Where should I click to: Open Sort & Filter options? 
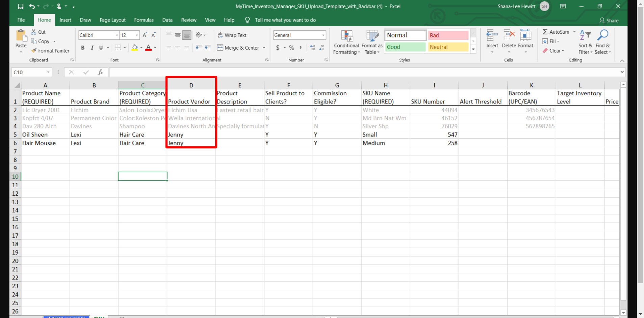tap(585, 42)
